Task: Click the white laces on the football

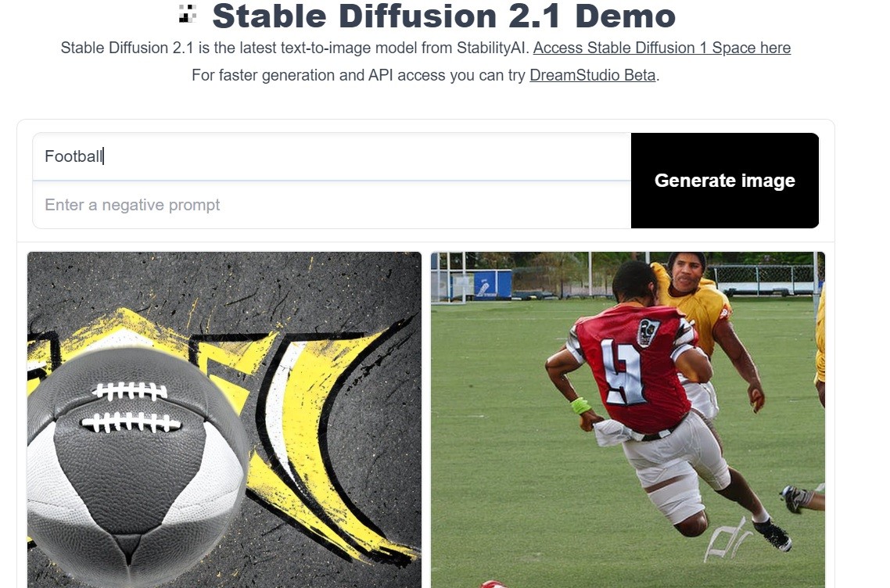Action: pos(131,407)
